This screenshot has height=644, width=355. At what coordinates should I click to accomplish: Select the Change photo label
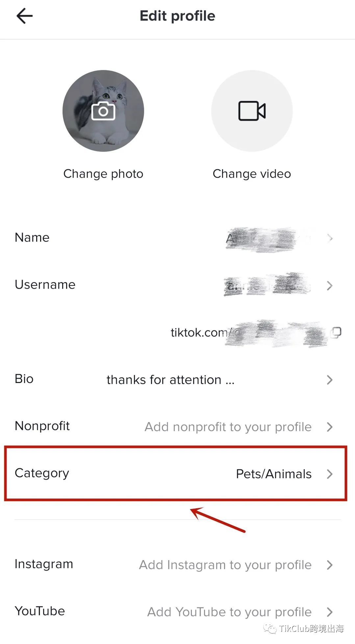(x=103, y=174)
